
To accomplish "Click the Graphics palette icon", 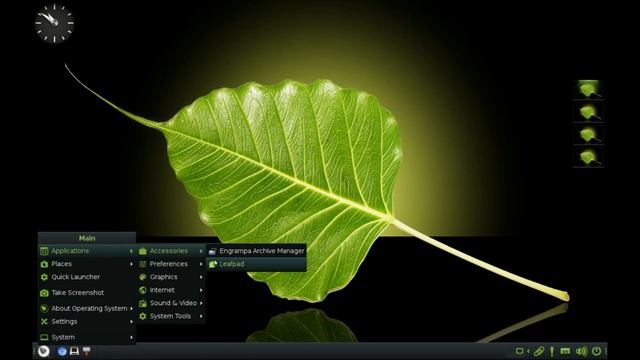I will click(142, 277).
